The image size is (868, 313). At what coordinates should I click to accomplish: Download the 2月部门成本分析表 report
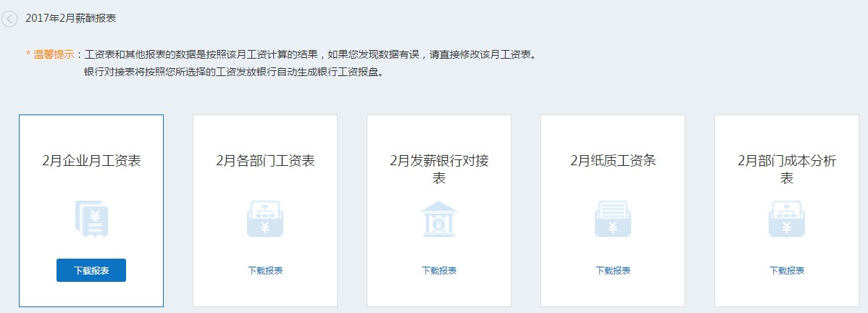click(787, 270)
